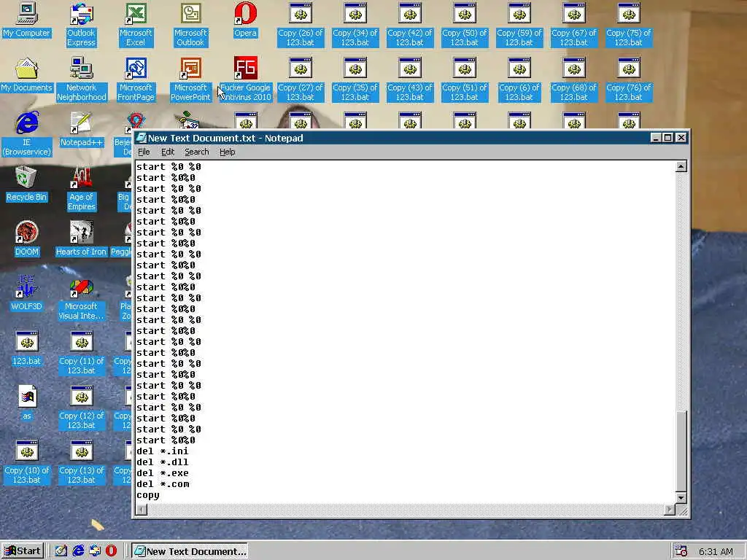
Task: Select Copy (76) of 123.bat icon
Action: pyautogui.click(x=628, y=79)
